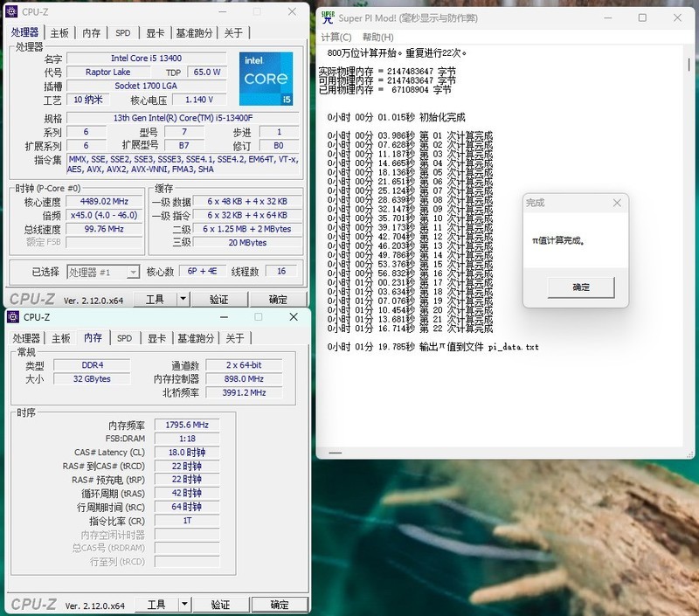Expand 工具 dropdown arrow in bottom CPU-Z window
The width and height of the screenshot is (699, 616).
184,605
